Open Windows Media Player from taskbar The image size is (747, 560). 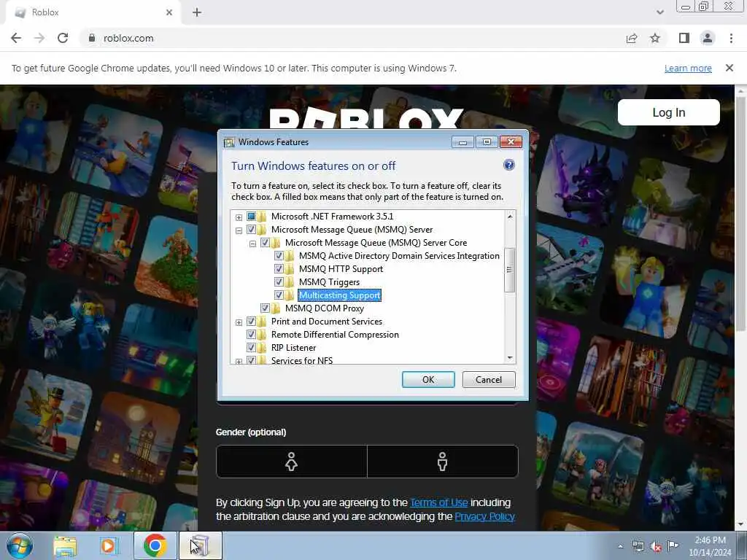tap(108, 545)
